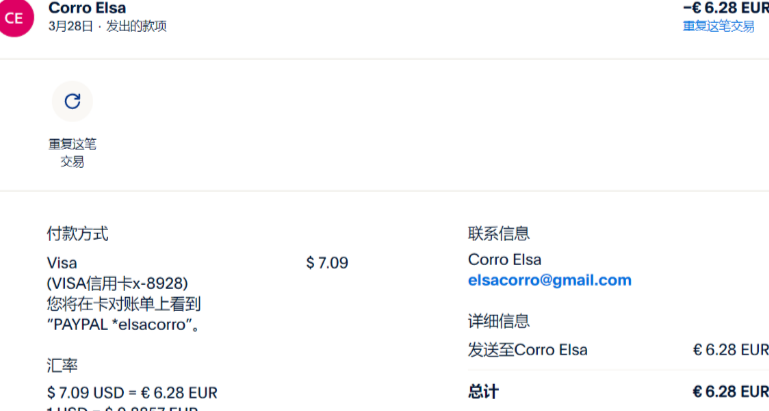This screenshot has width=769, height=411.
Task: Click the pink CE avatar icon
Action: coord(15,17)
